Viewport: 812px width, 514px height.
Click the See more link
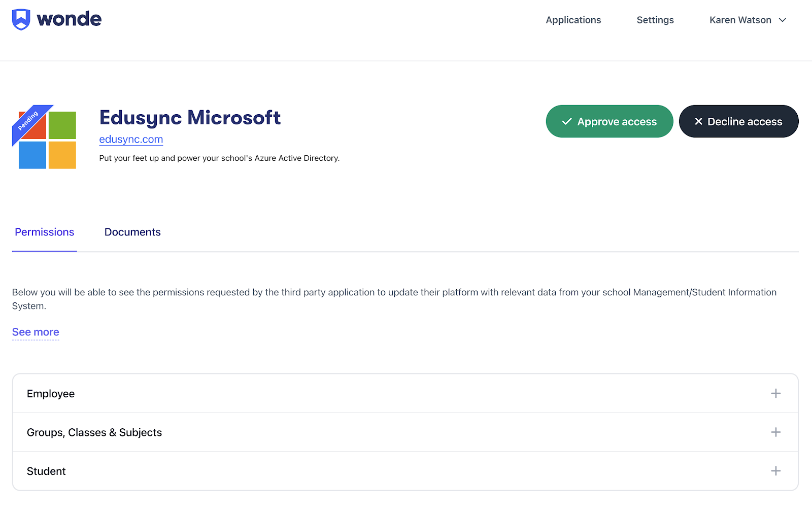click(36, 332)
